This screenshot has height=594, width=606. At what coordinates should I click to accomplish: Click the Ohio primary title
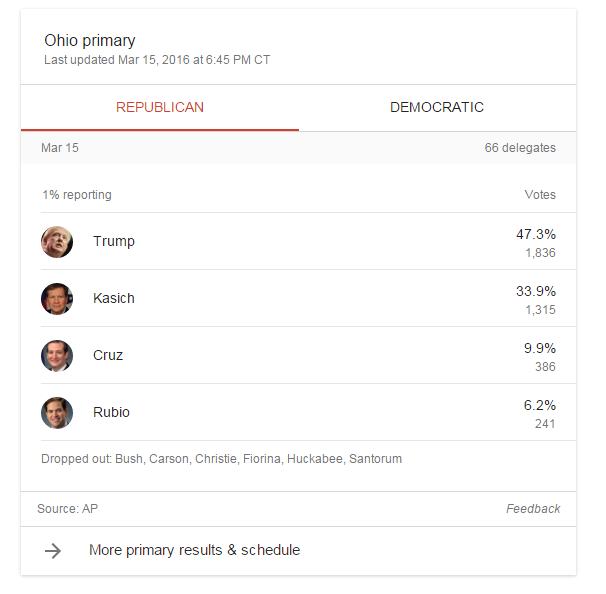tap(90, 41)
